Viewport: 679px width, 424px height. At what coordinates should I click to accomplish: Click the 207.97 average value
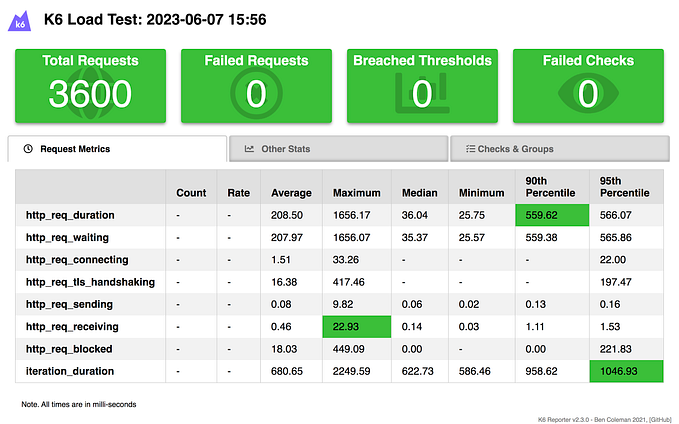(287, 237)
